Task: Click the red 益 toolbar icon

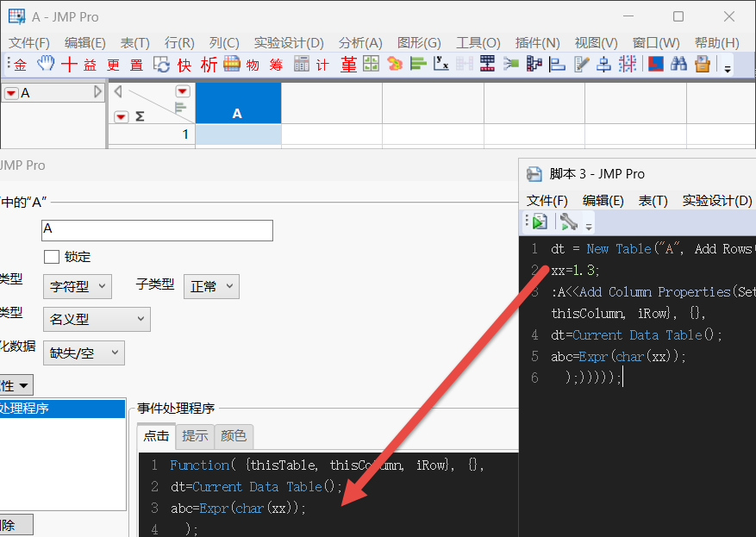Action: [x=91, y=65]
